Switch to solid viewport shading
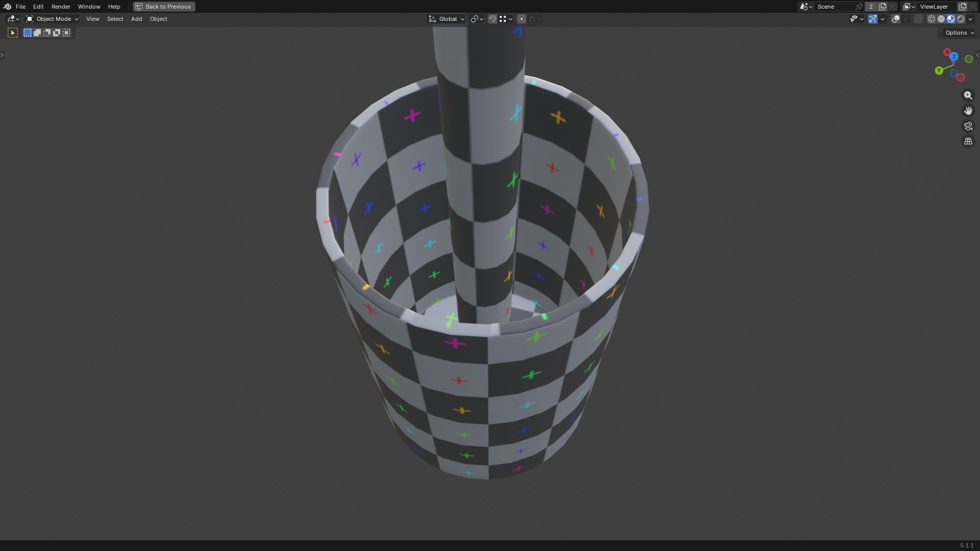This screenshot has width=980, height=551. (x=941, y=19)
